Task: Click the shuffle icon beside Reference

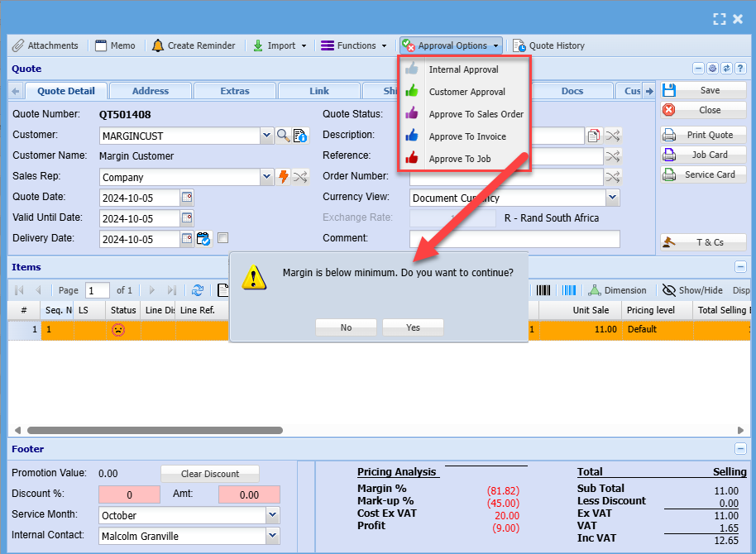Action: pyautogui.click(x=613, y=156)
